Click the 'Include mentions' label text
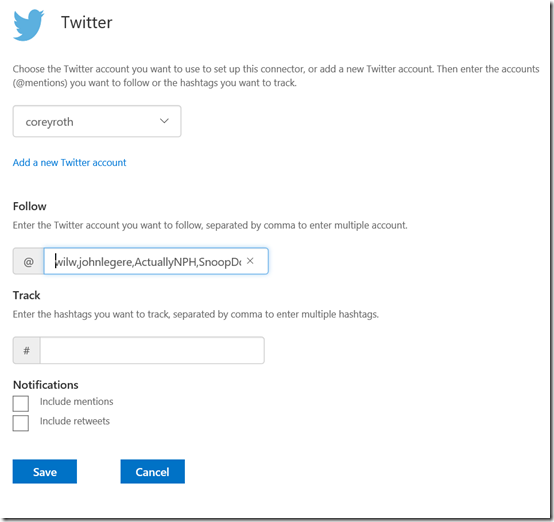The image size is (554, 522). (x=77, y=401)
